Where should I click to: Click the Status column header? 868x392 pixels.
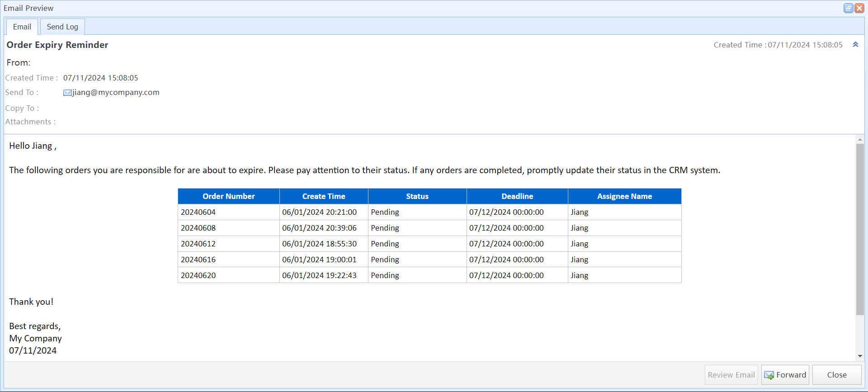417,196
